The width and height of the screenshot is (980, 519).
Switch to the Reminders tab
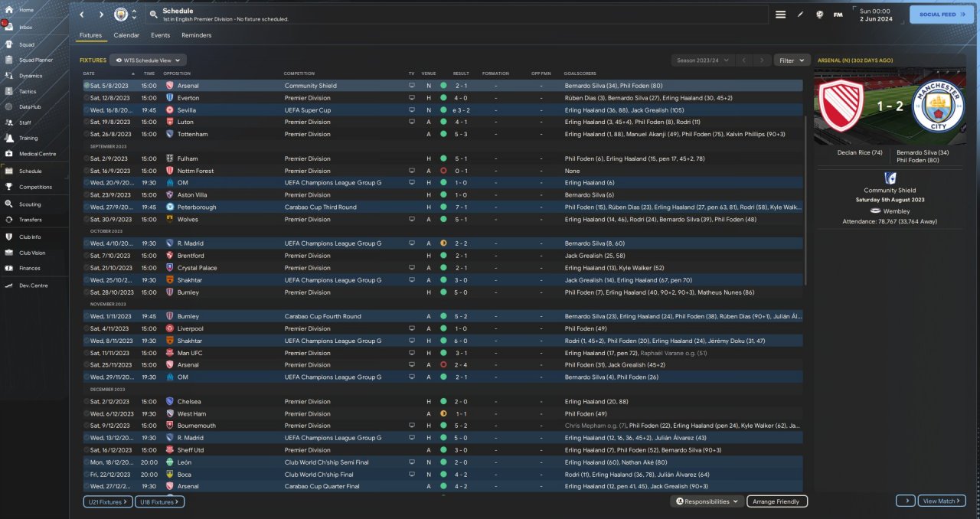click(x=196, y=35)
